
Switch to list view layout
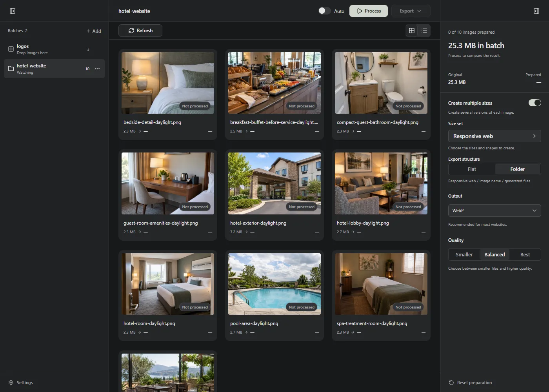[424, 31]
